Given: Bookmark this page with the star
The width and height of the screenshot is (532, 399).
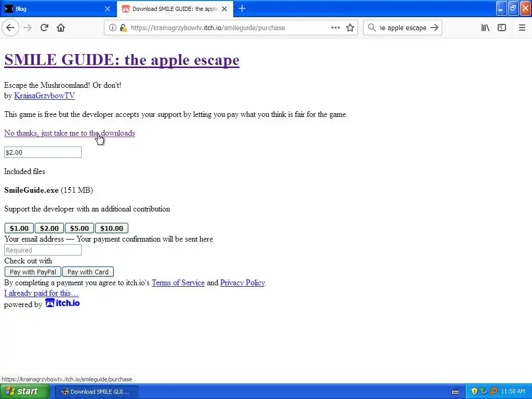Looking at the screenshot, I should coord(350,28).
